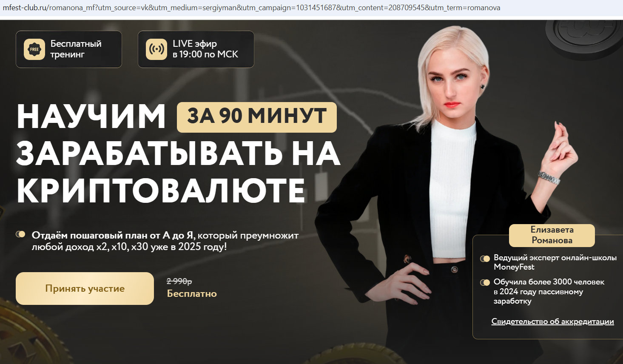The width and height of the screenshot is (623, 364).
Task: Click the "ЗА 90 МИНУТ" highlighted label
Action: [257, 117]
